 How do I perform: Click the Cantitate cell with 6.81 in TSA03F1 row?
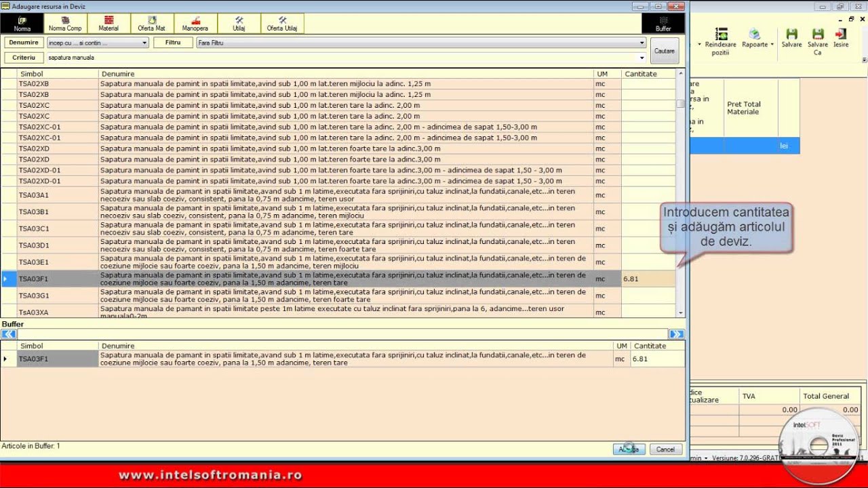tap(648, 279)
